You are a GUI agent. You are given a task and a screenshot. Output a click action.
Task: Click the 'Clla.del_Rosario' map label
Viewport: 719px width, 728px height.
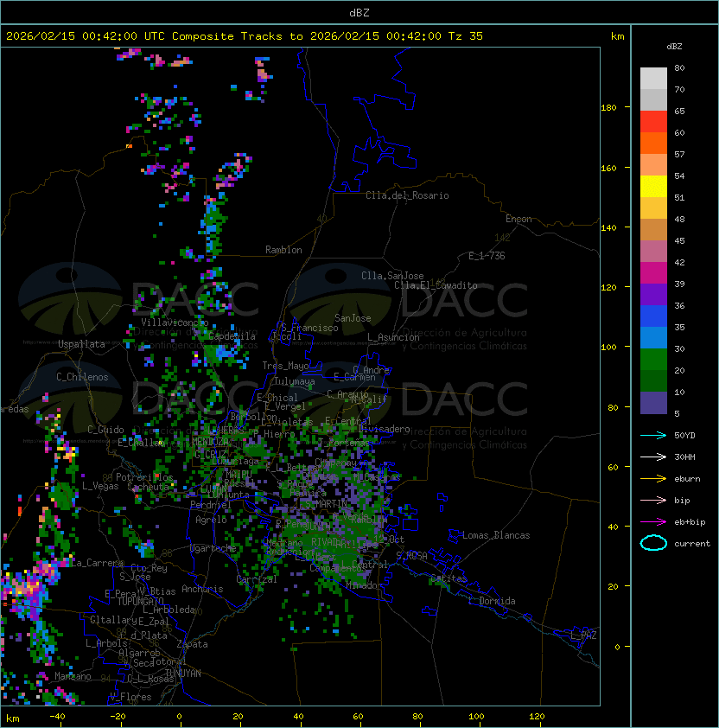407,195
